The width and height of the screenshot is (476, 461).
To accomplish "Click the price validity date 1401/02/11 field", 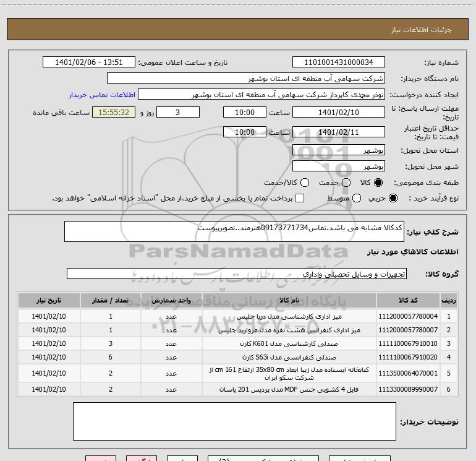I will pos(339,132).
